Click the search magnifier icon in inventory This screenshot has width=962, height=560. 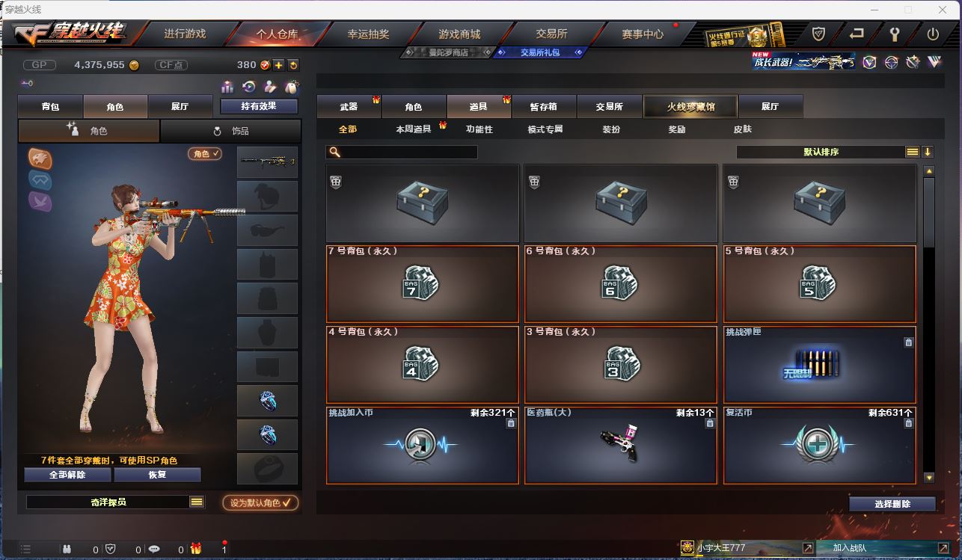(335, 152)
